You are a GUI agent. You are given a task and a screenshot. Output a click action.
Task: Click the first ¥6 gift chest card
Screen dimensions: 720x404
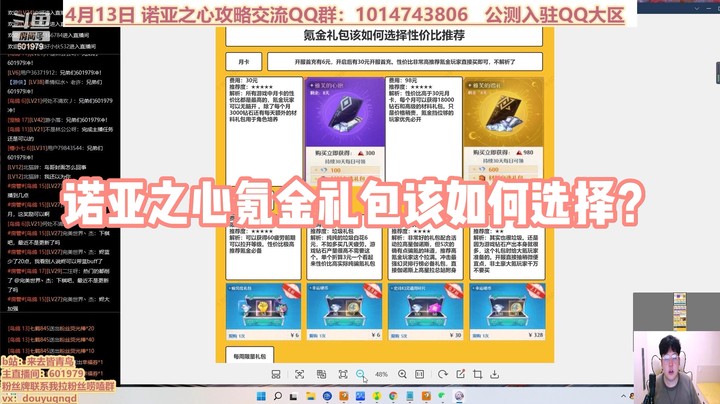(263, 312)
